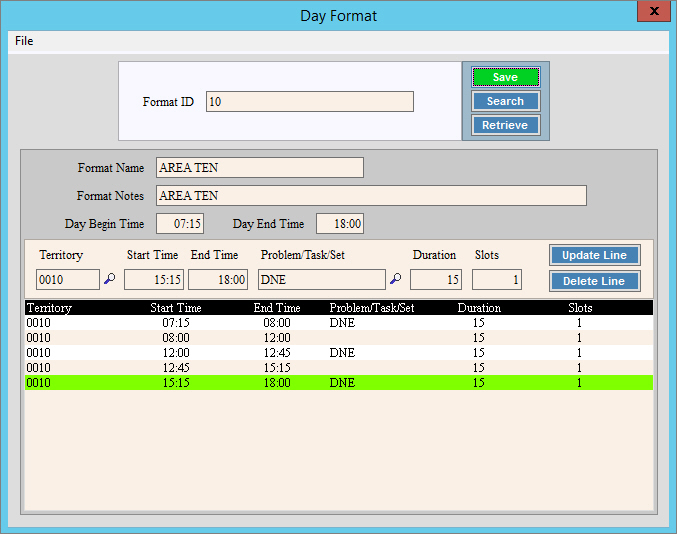Viewport: 677px width, 534px height.
Task: Click the Slots column header in list
Action: [x=580, y=308]
